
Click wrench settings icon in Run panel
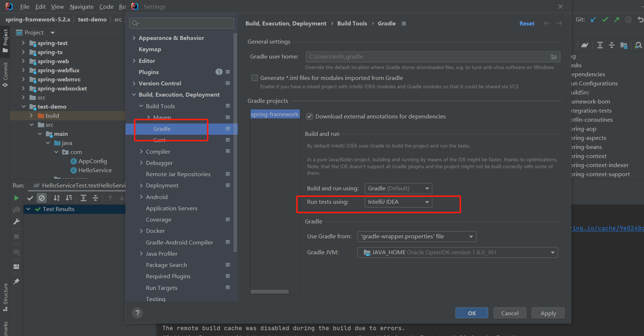[16, 222]
